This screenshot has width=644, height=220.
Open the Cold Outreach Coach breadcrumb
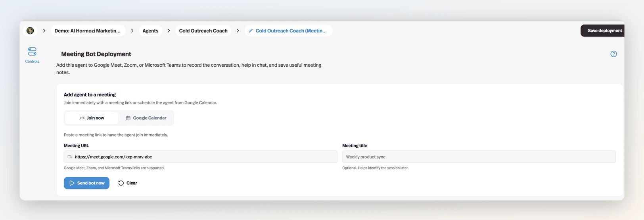pyautogui.click(x=203, y=31)
